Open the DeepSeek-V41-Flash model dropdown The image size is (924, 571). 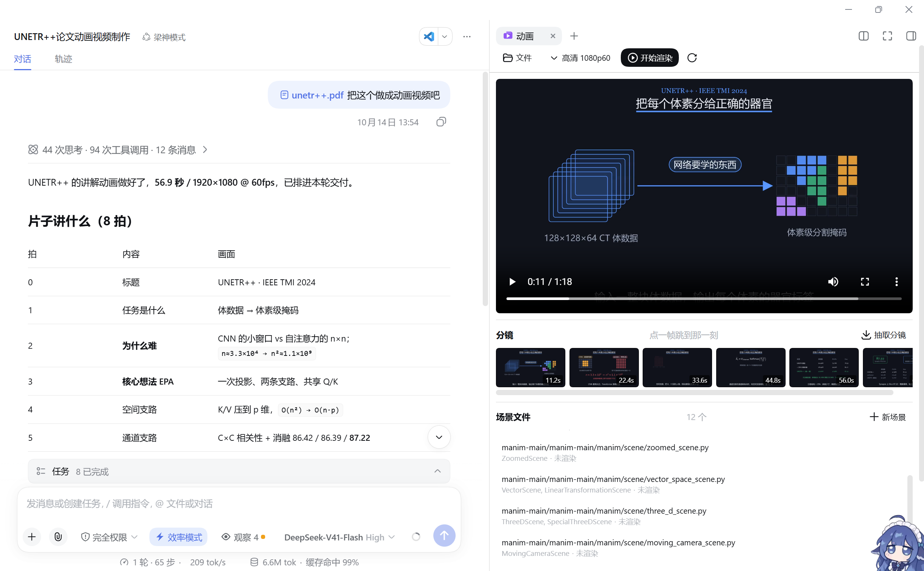click(x=339, y=537)
